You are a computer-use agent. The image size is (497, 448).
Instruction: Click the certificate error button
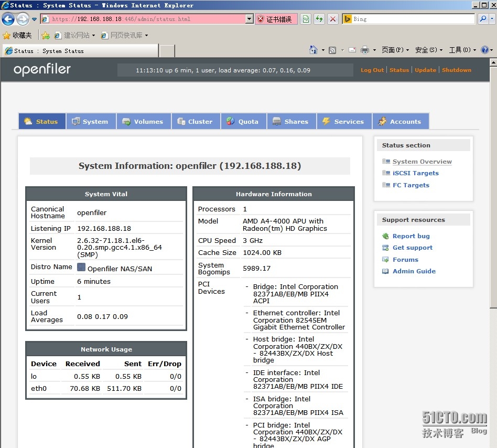point(274,19)
